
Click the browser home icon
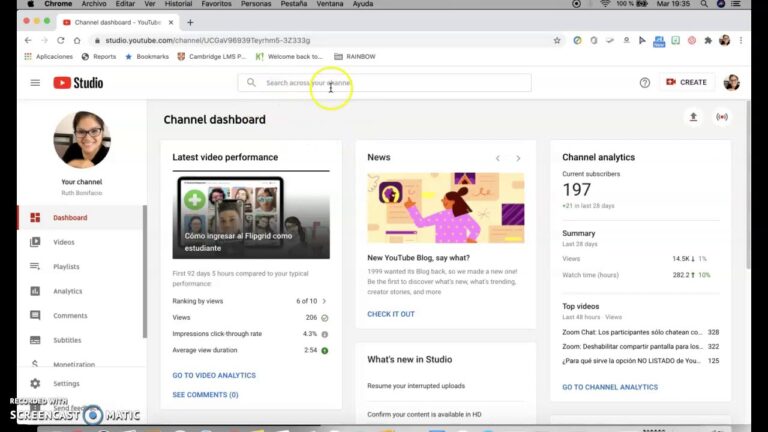point(77,40)
